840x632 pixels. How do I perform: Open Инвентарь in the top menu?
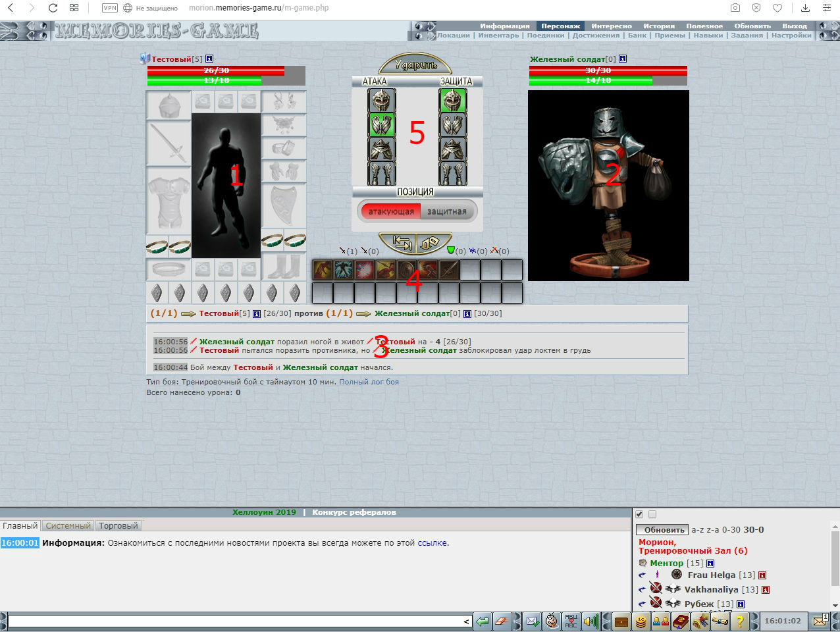point(498,36)
